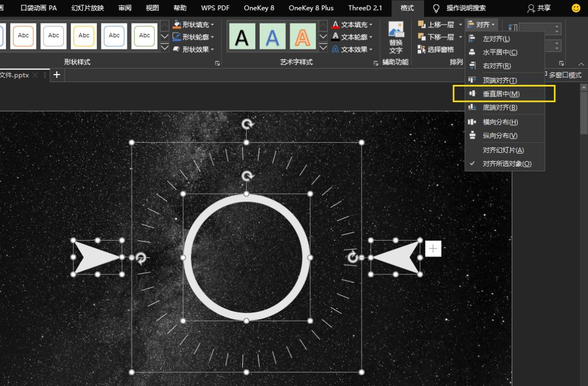
Task: Click the ring shape's rotation handle
Action: [x=247, y=176]
